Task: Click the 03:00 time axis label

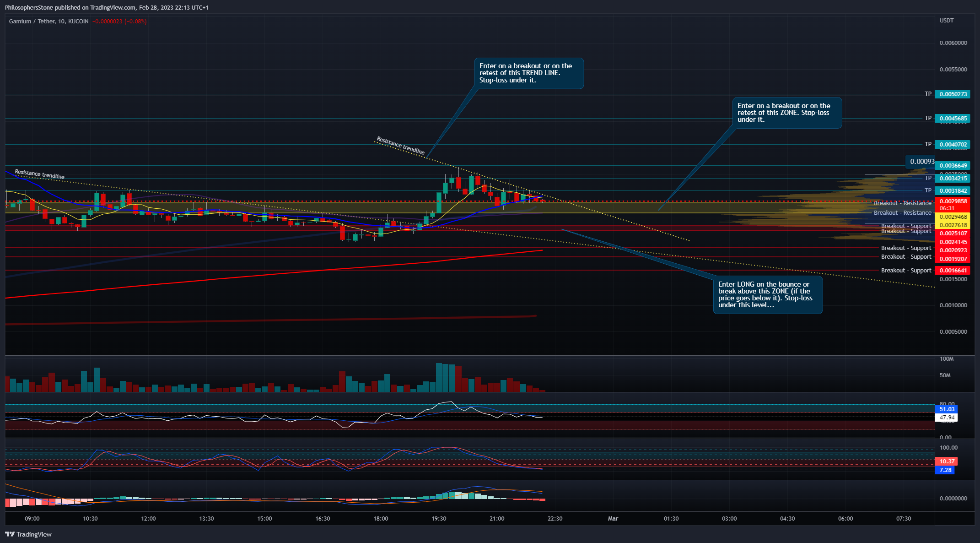Action: [729, 519]
